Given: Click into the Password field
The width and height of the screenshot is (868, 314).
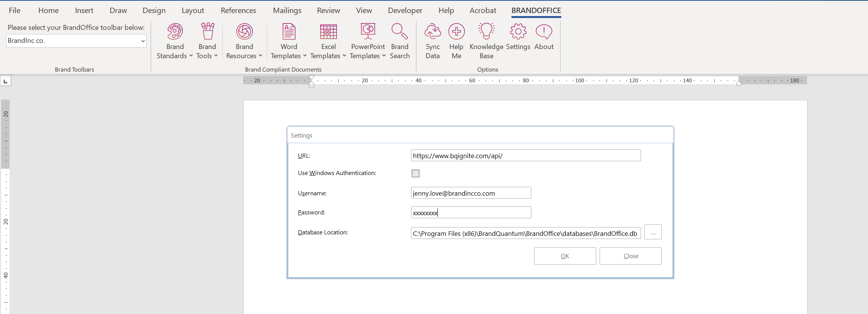Looking at the screenshot, I should [471, 213].
